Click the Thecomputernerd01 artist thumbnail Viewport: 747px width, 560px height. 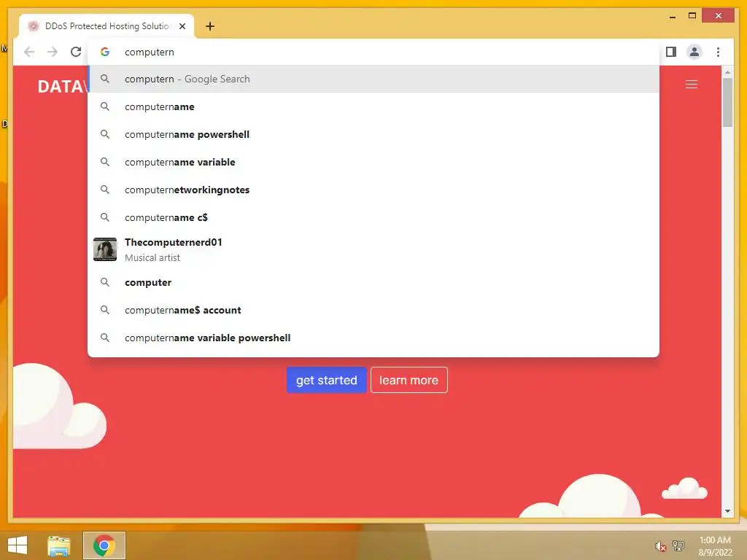[x=105, y=249]
